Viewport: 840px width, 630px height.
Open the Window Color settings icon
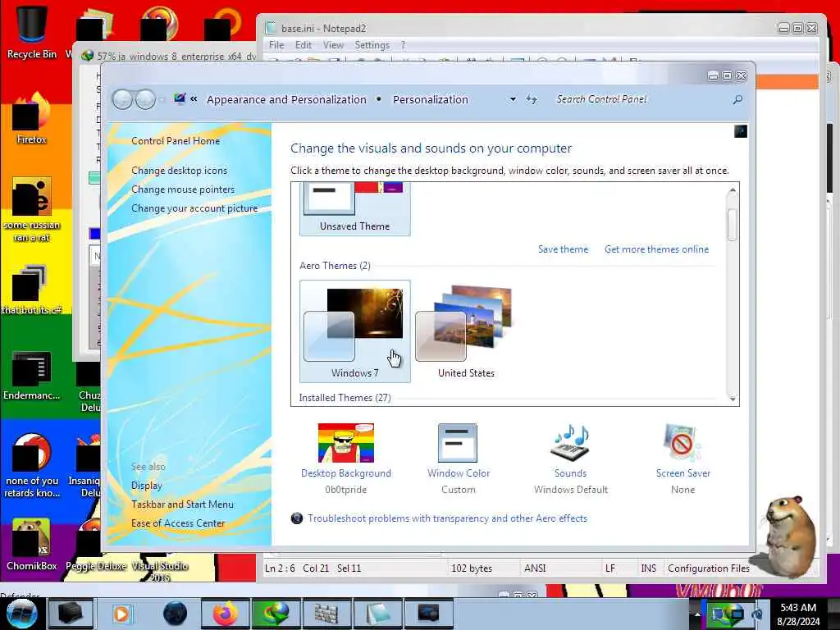(x=458, y=443)
